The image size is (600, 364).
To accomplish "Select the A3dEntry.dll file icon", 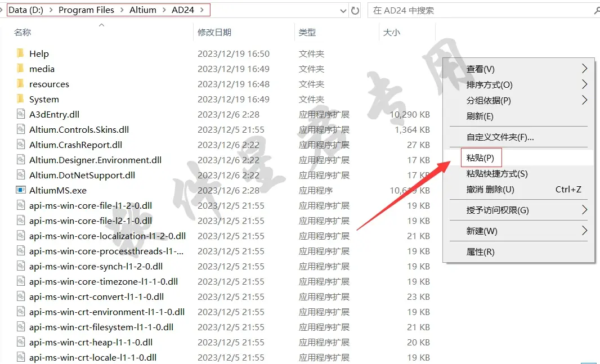I will coord(21,114).
